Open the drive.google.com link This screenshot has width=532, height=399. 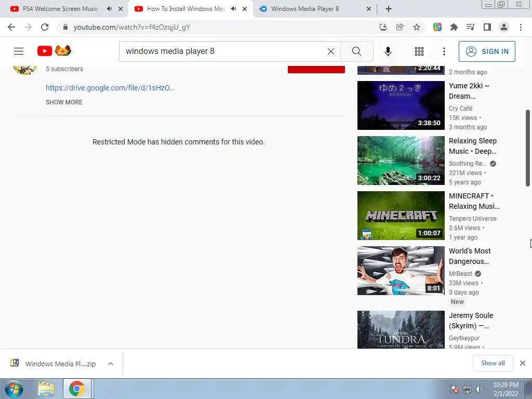[x=110, y=87]
